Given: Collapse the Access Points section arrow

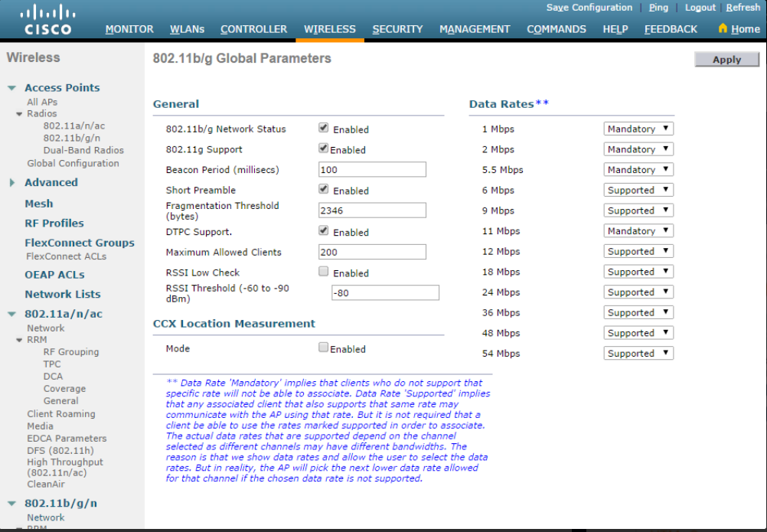Looking at the screenshot, I should click(x=11, y=88).
